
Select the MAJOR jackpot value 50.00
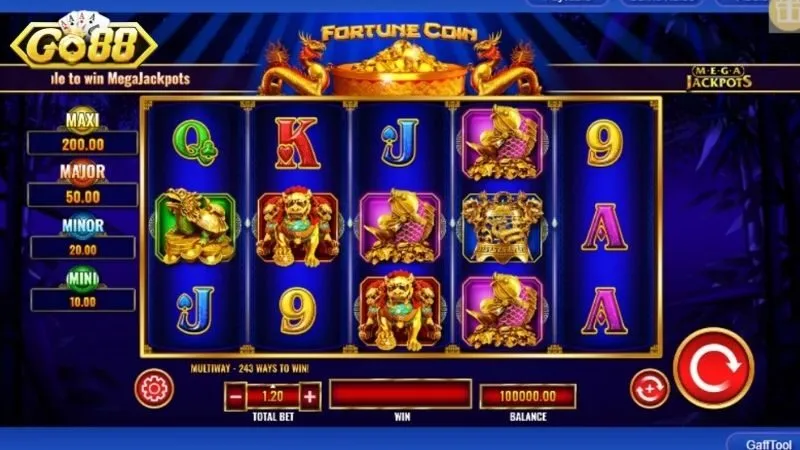pyautogui.click(x=83, y=196)
